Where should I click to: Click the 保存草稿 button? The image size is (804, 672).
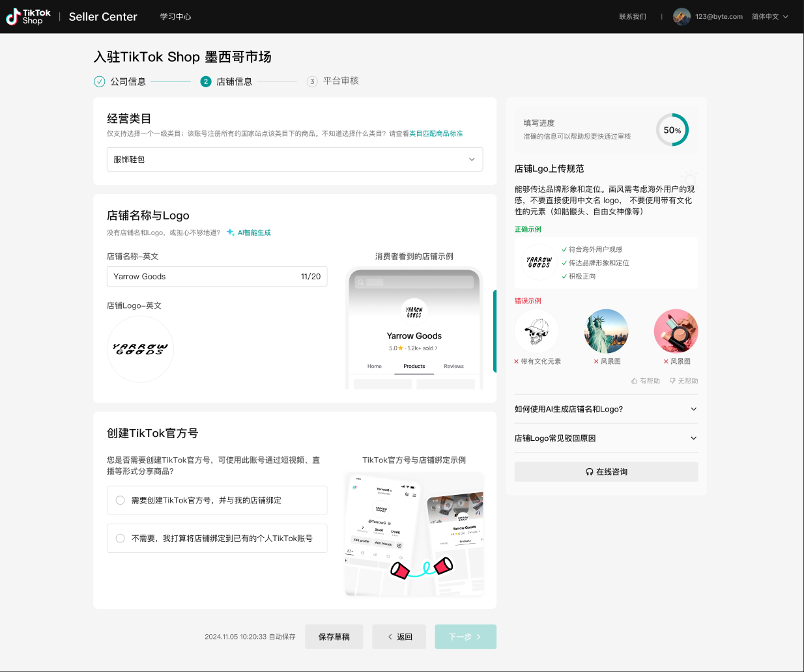334,637
